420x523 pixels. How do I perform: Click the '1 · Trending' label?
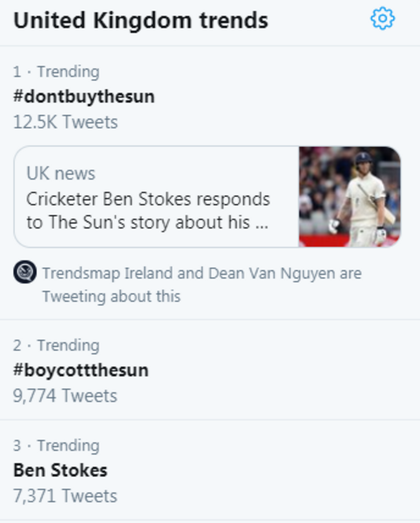click(56, 71)
